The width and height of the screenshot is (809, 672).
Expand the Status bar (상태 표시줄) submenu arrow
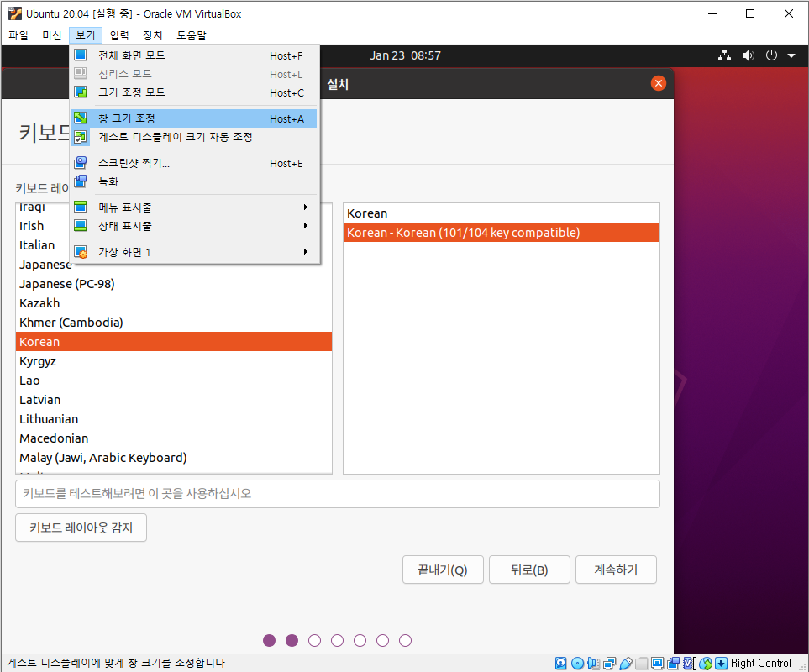(306, 226)
